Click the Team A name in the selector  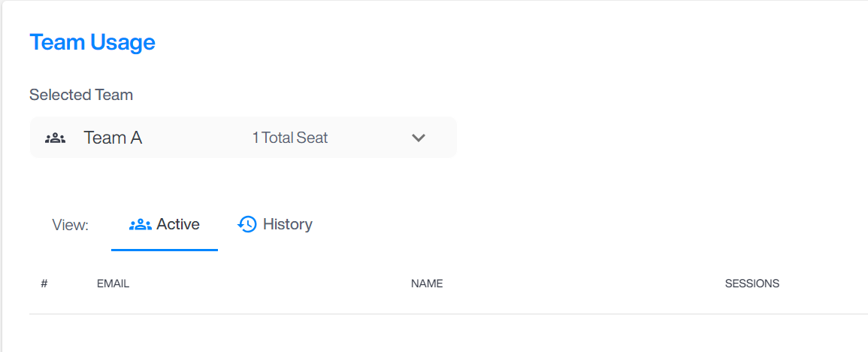click(x=113, y=138)
